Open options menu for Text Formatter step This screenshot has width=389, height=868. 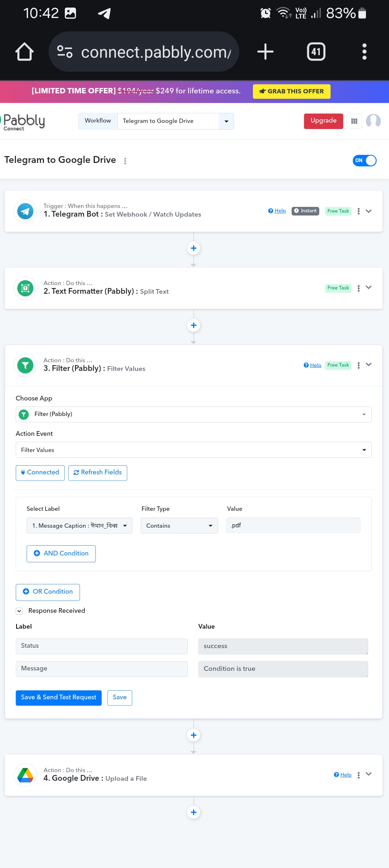pos(358,288)
